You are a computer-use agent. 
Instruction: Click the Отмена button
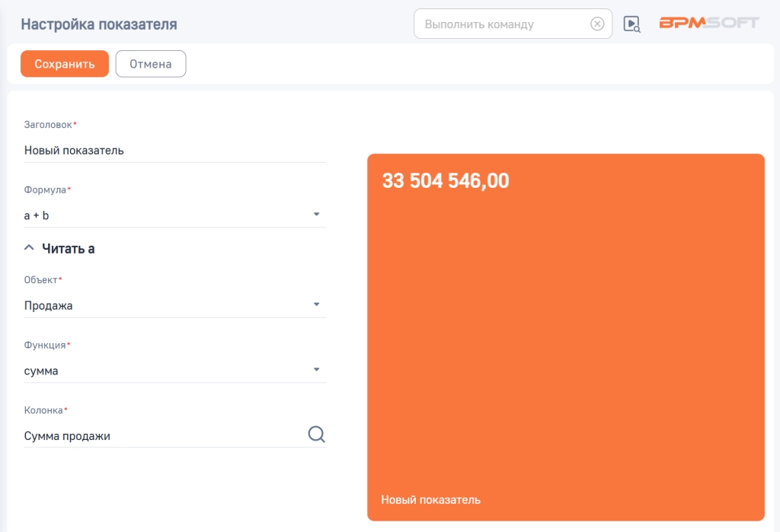[x=150, y=64]
